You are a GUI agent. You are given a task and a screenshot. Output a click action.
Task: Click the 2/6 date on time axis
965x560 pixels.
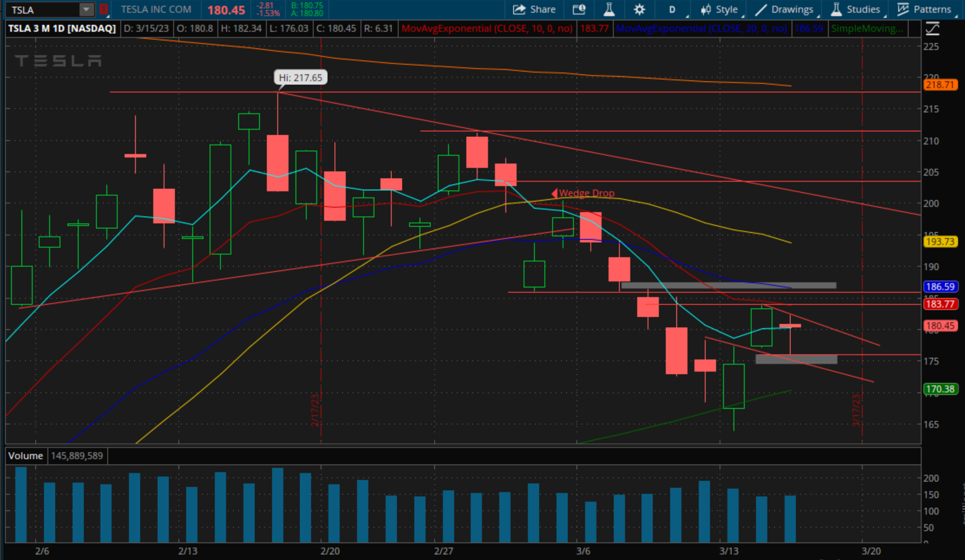pos(42,551)
